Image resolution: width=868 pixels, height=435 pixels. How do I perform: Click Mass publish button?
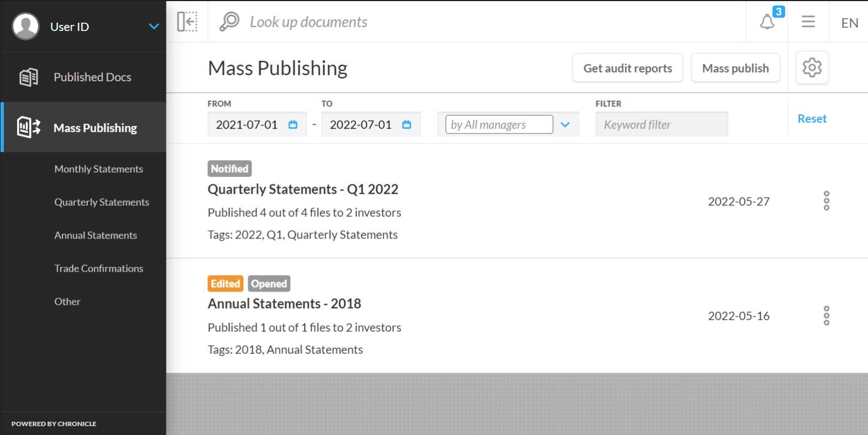[735, 68]
